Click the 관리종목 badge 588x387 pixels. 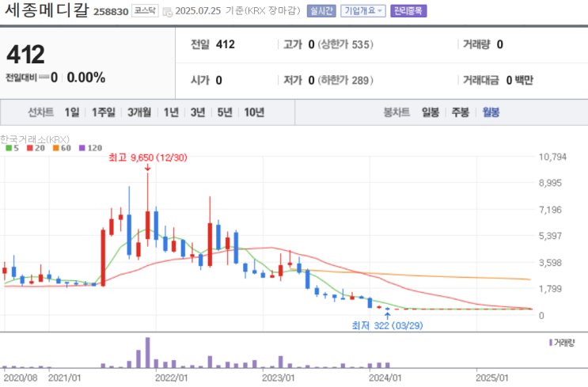point(408,11)
